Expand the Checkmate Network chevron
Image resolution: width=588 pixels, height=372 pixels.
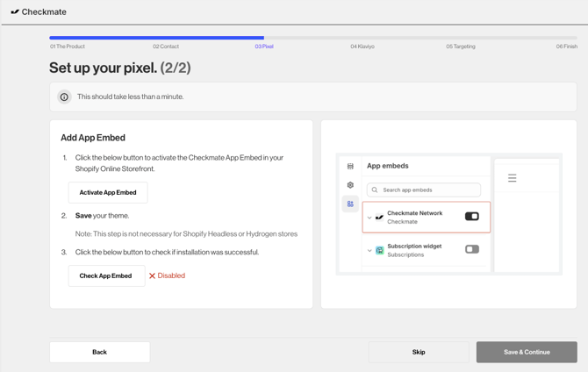(x=369, y=218)
